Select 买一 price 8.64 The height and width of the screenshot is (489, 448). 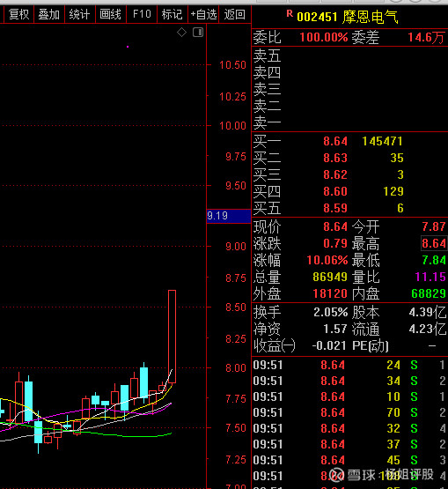(335, 141)
